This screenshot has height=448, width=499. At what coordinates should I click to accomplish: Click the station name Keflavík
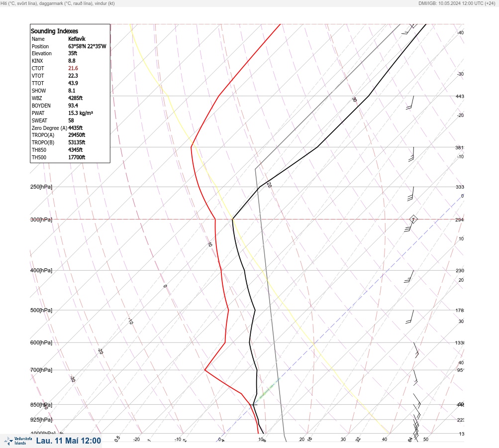point(77,39)
